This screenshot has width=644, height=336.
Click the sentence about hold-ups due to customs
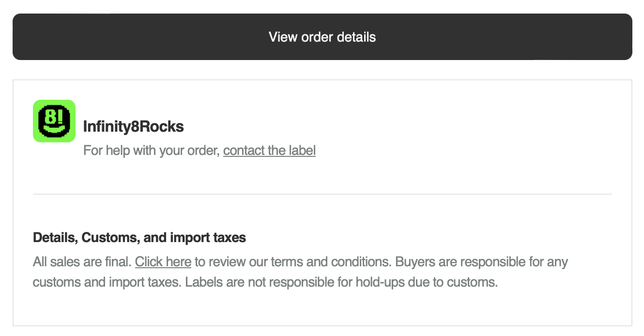(x=342, y=282)
